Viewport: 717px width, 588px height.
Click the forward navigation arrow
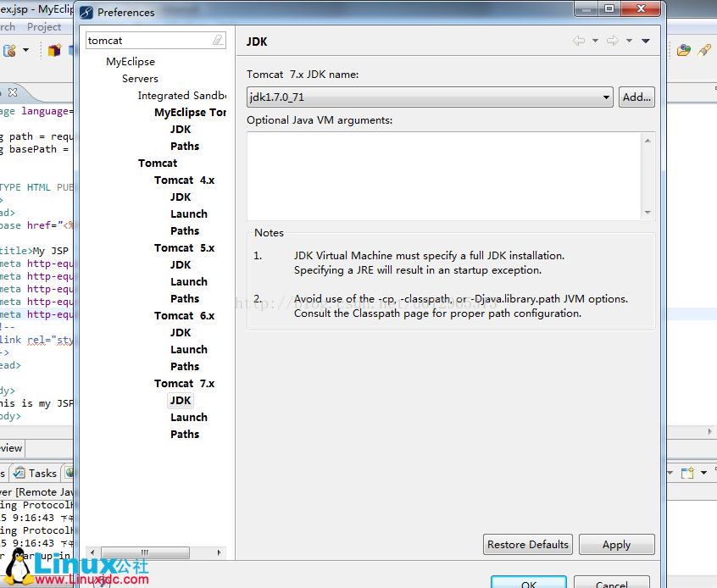click(x=613, y=41)
